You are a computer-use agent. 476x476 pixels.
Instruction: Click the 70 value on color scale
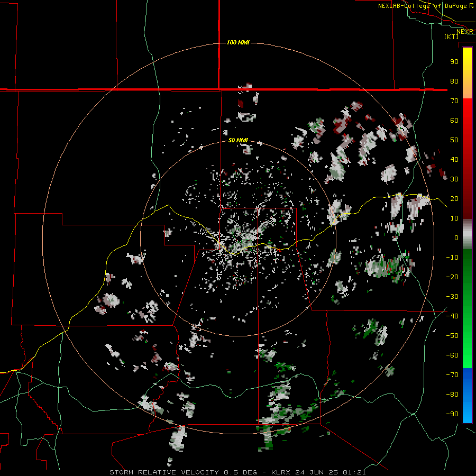click(454, 101)
